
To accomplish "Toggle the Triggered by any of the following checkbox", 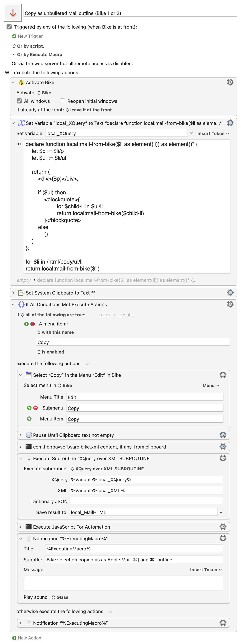I will tap(9, 27).
